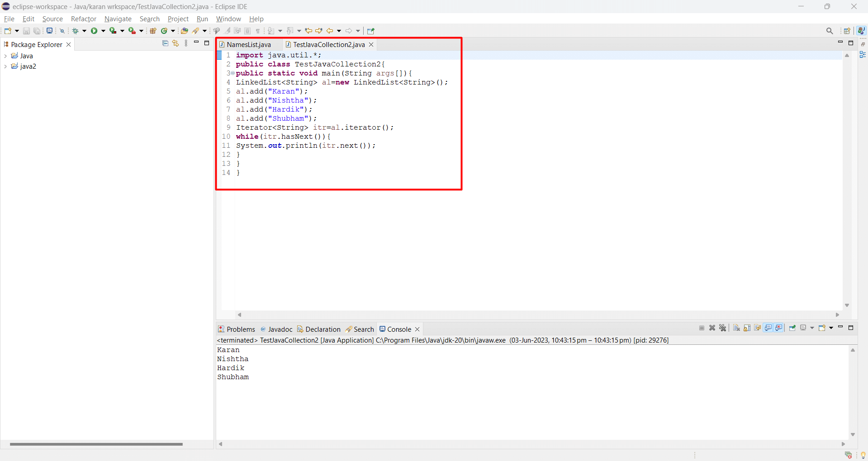Open the Debug configurations dropdown arrow

[84, 31]
